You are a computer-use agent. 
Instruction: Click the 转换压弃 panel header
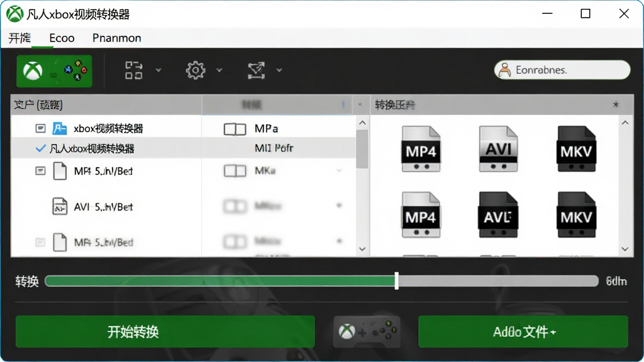pyautogui.click(x=502, y=105)
